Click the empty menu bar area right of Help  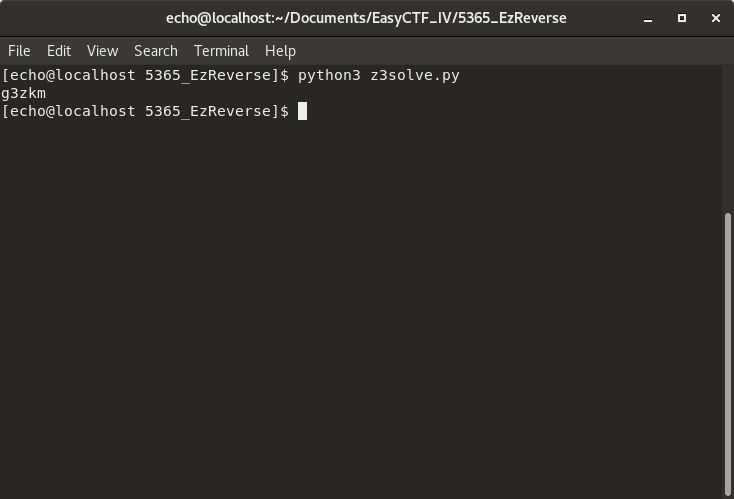click(x=500, y=51)
